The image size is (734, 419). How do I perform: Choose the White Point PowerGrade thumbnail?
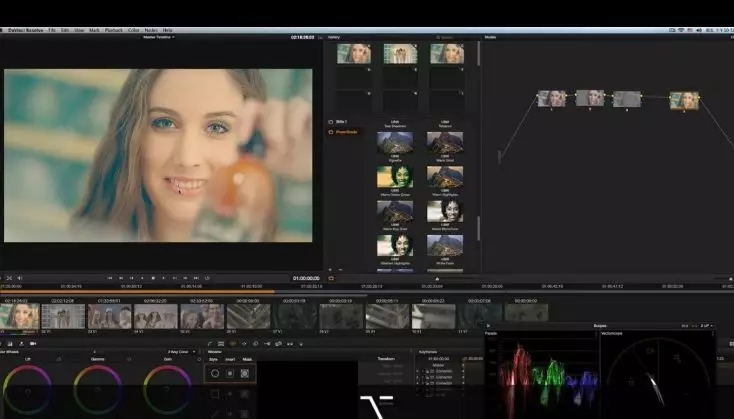445,245
